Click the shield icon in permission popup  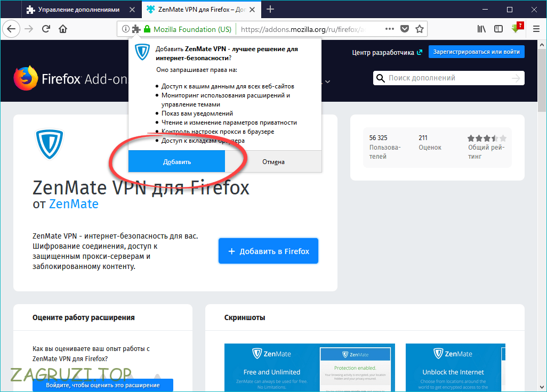click(142, 52)
